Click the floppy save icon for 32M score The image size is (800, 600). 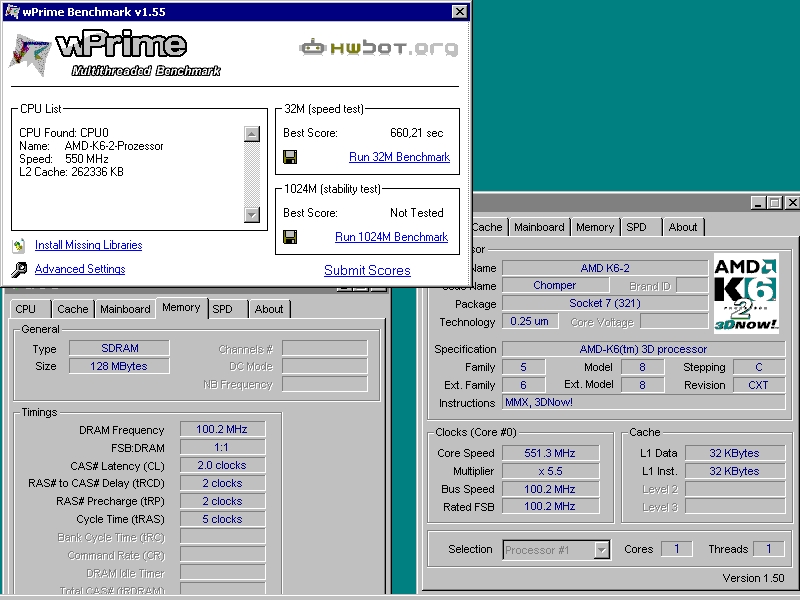(290, 157)
